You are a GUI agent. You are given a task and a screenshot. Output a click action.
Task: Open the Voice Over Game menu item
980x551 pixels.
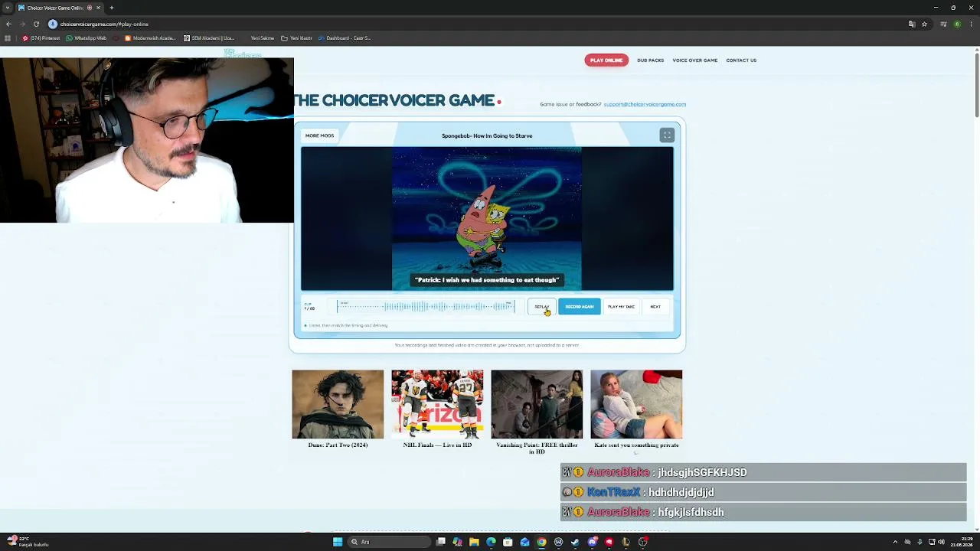coord(695,60)
